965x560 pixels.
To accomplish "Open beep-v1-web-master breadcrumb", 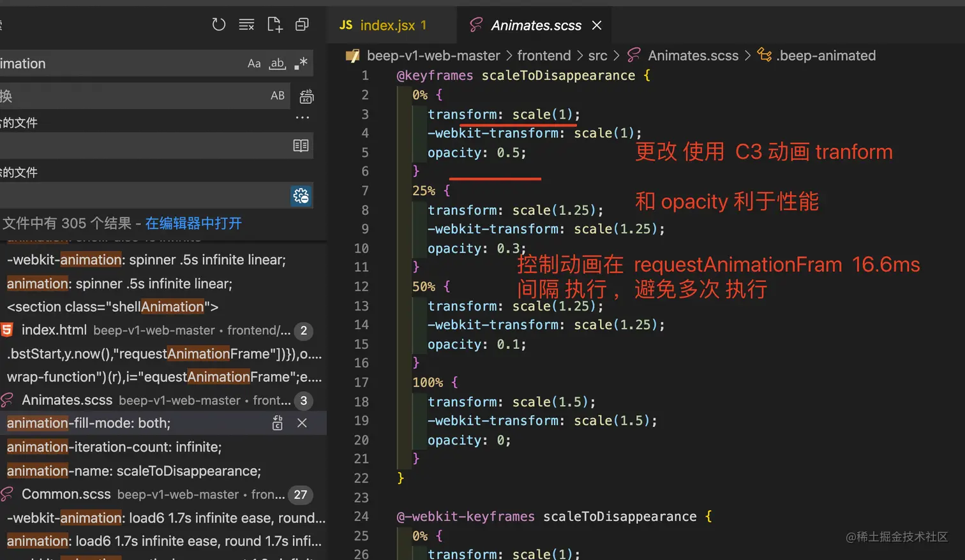I will [433, 55].
